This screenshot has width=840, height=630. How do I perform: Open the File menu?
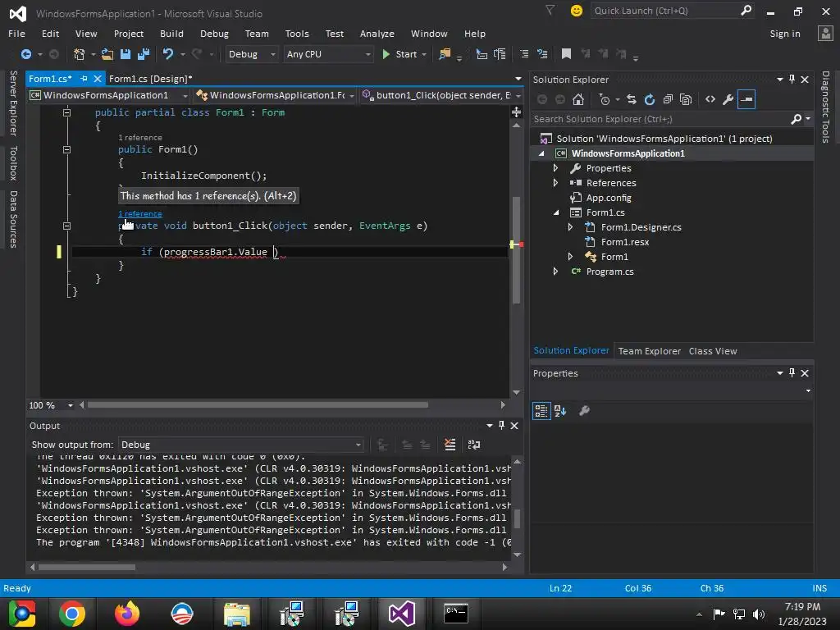pos(16,34)
